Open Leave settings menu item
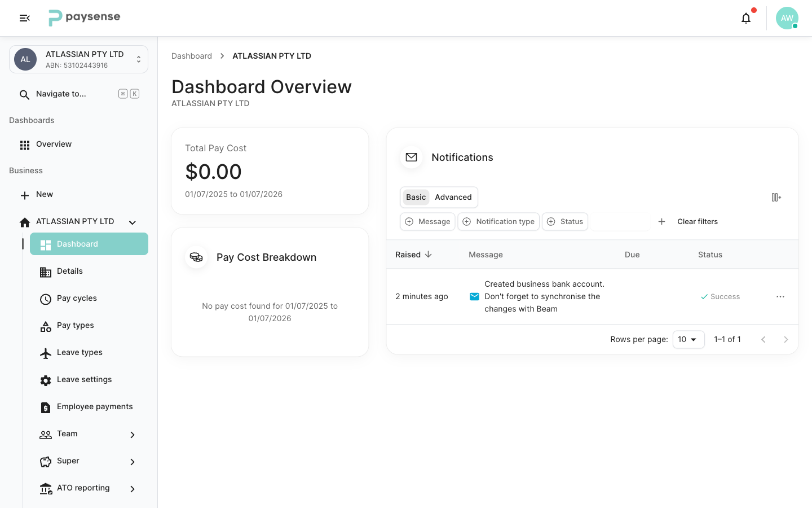This screenshot has height=508, width=812. point(89,379)
